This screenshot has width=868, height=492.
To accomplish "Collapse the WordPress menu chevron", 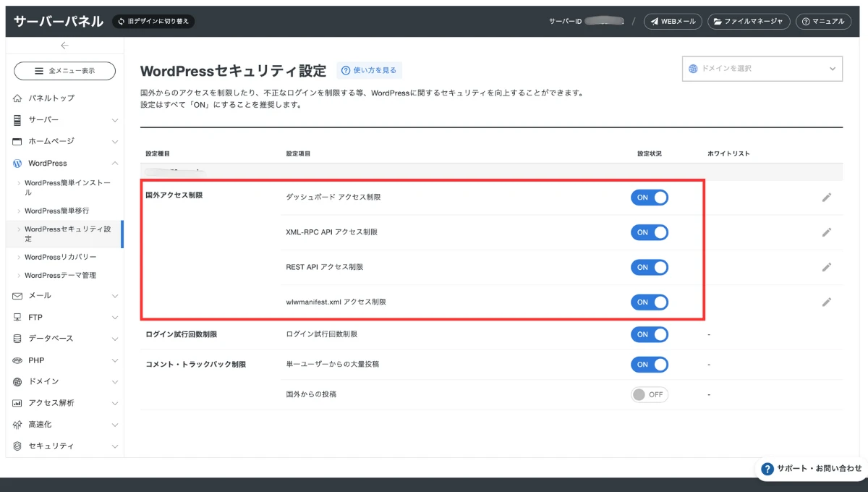I will tap(114, 164).
